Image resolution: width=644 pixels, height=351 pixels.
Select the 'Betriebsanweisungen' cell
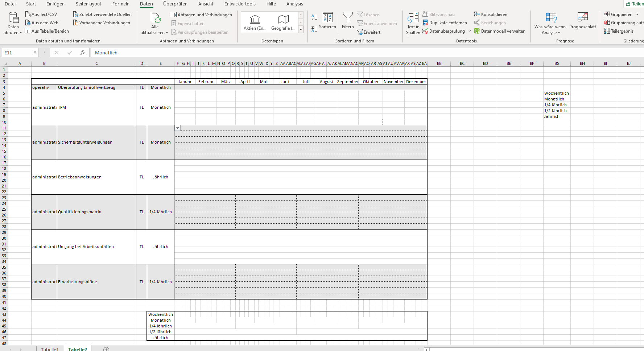[x=96, y=177]
